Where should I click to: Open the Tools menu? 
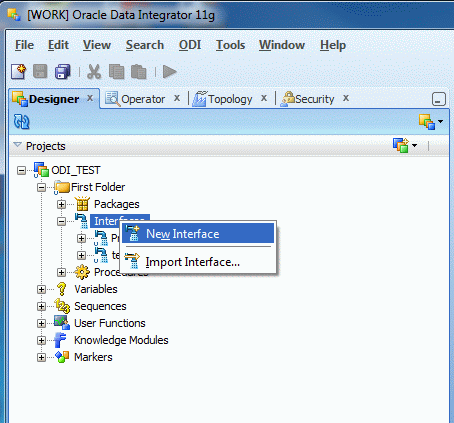pos(230,45)
